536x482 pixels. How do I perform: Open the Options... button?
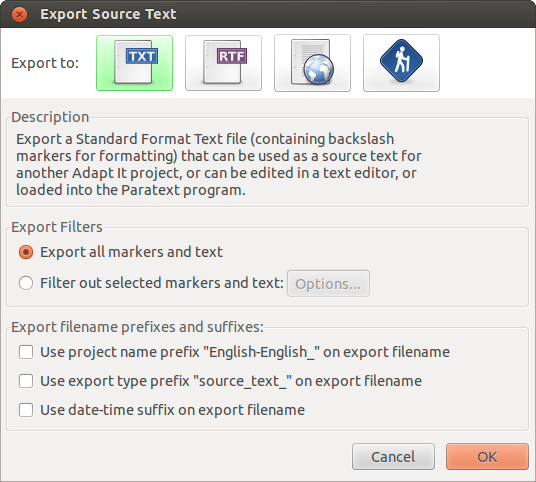click(x=328, y=284)
